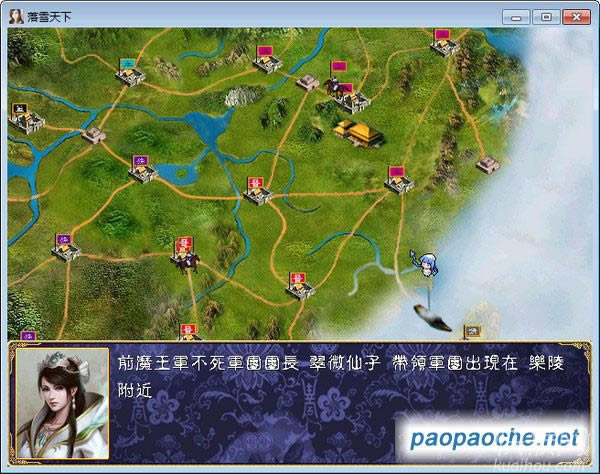Image resolution: width=600 pixels, height=474 pixels.
Task: Select the golden palace building
Action: pos(354,131)
